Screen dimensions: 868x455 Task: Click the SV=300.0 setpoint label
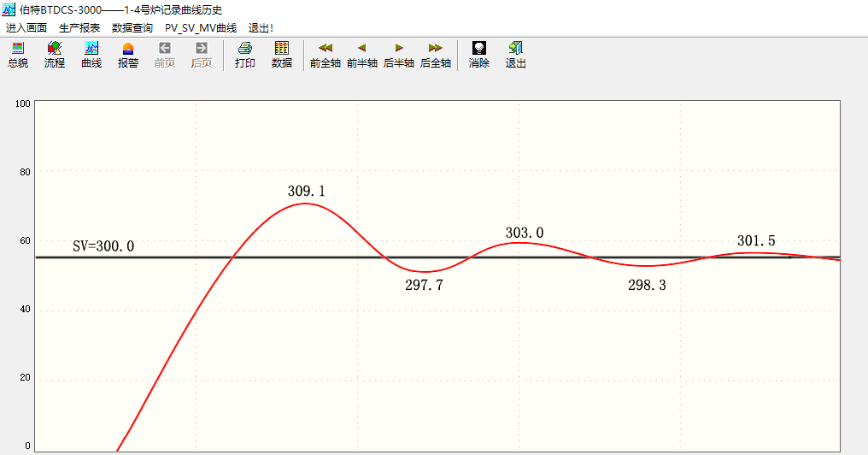(x=103, y=246)
